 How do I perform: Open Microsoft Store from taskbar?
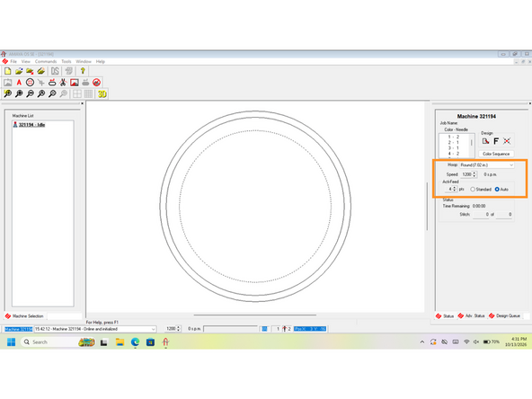click(150, 342)
